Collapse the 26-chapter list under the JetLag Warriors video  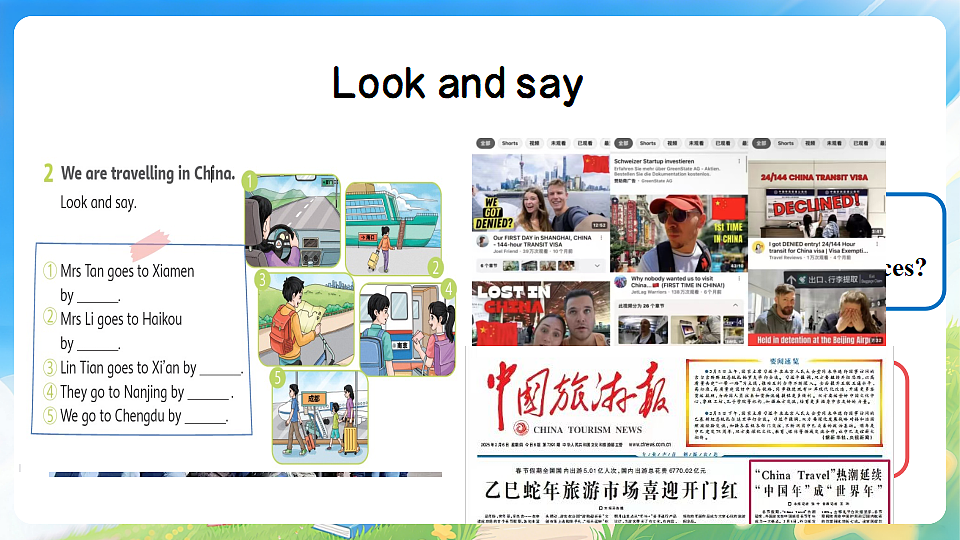[x=735, y=305]
